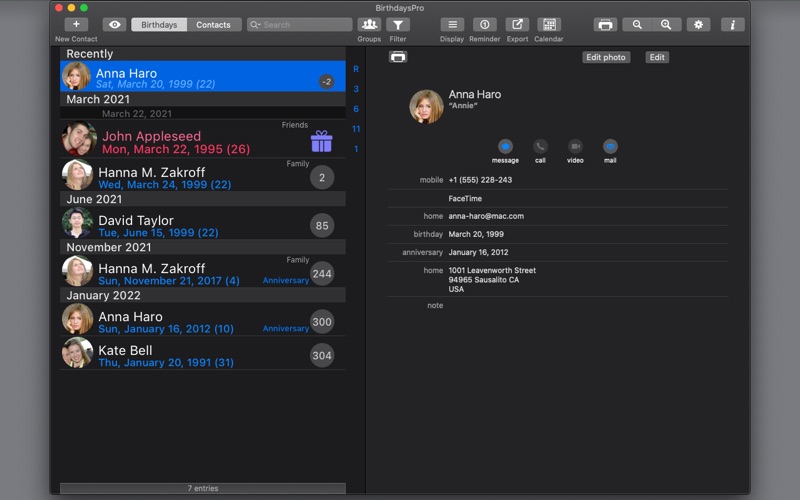Click the '7 entries' status bar

click(x=203, y=488)
